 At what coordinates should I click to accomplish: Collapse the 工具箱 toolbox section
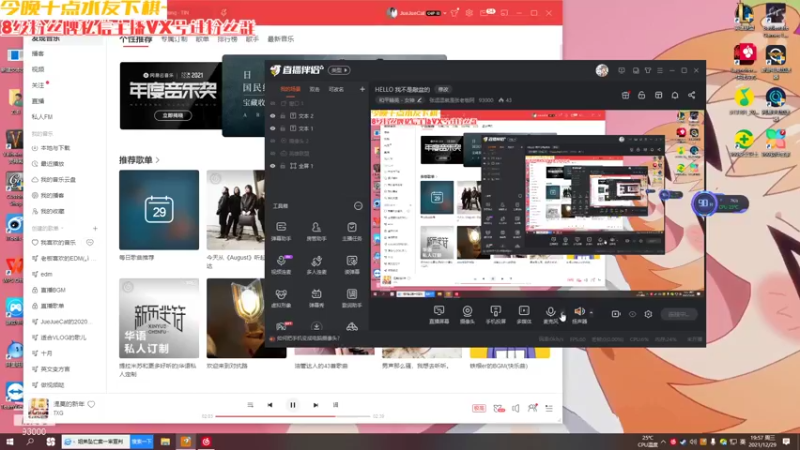pos(358,206)
